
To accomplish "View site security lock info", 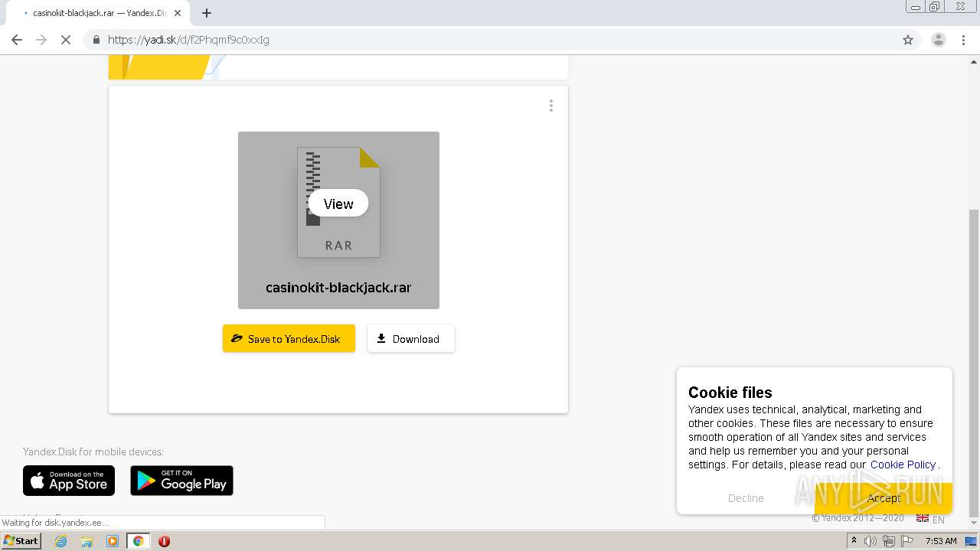I will [96, 40].
